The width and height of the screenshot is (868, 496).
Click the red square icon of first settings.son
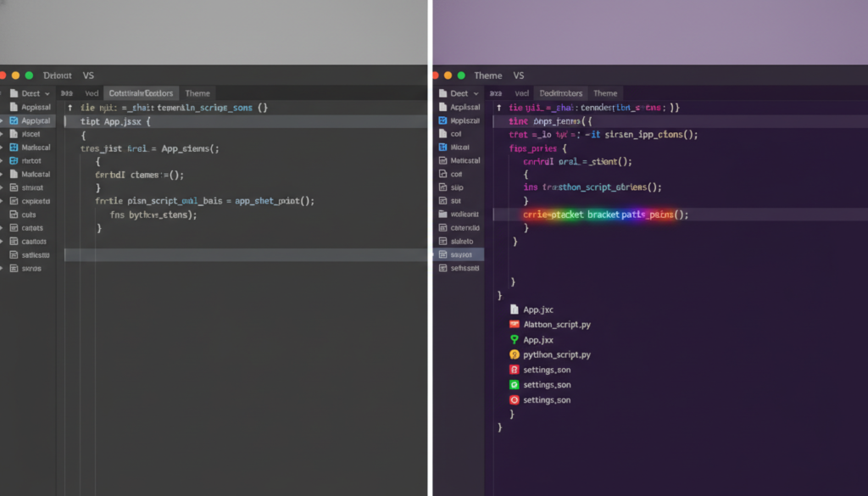click(514, 370)
